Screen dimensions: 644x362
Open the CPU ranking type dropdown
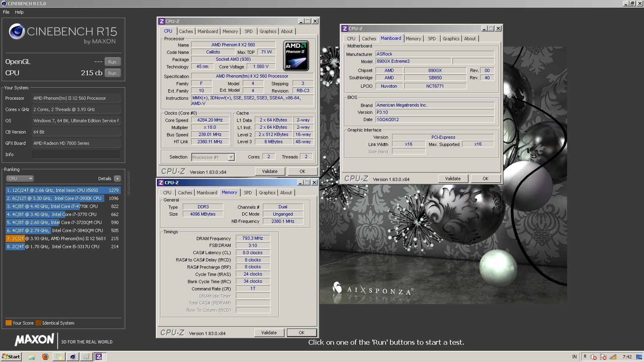20,179
